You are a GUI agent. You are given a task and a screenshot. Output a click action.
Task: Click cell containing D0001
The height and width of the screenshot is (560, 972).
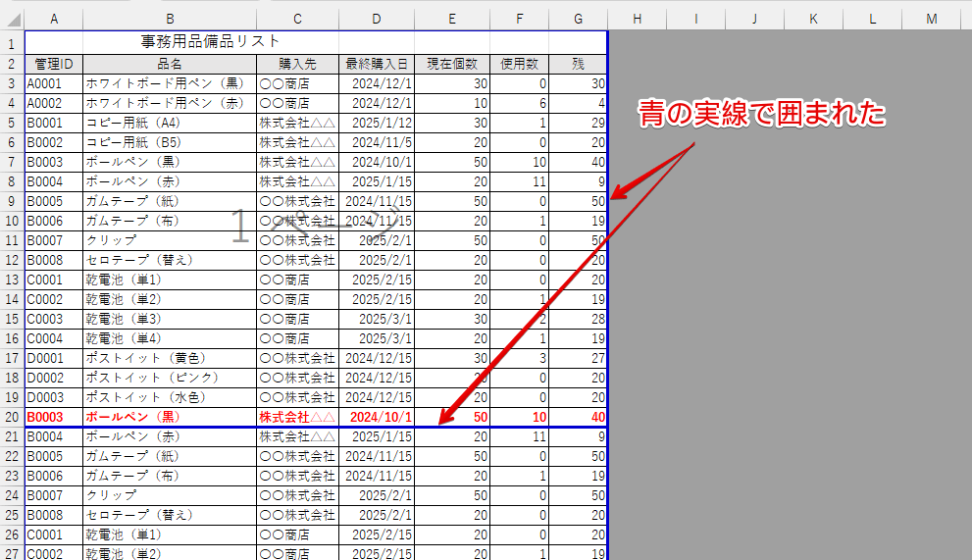[54, 358]
